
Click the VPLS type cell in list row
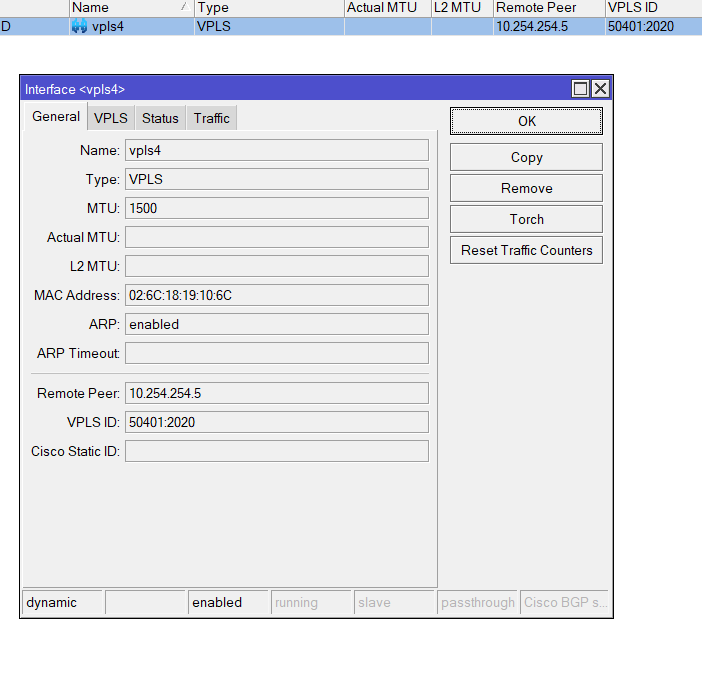click(269, 26)
